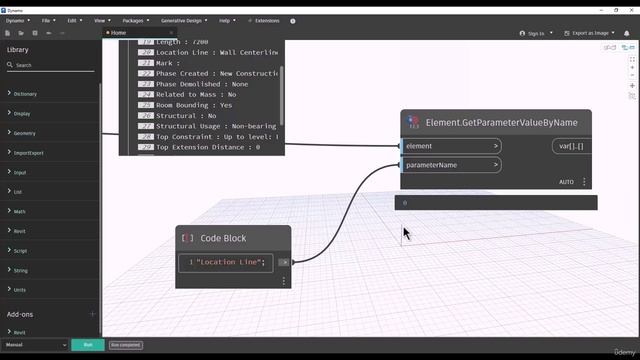The height and width of the screenshot is (360, 640).
Task: Click the Save icon in toolbar
Action: tap(35, 33)
